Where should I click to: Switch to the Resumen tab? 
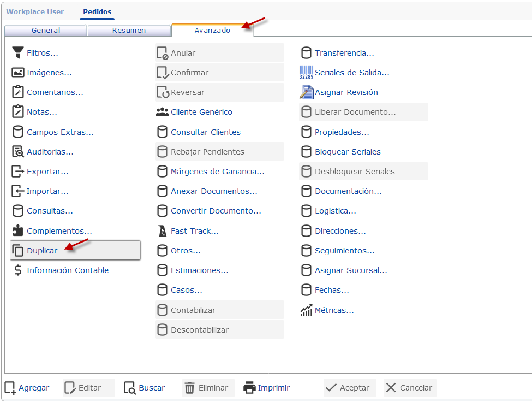pyautogui.click(x=129, y=30)
